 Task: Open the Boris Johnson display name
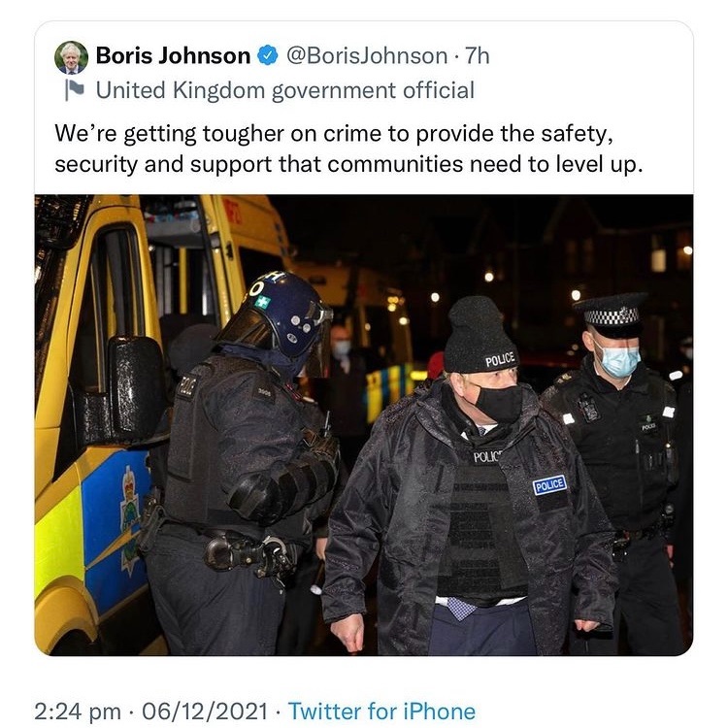(x=173, y=55)
